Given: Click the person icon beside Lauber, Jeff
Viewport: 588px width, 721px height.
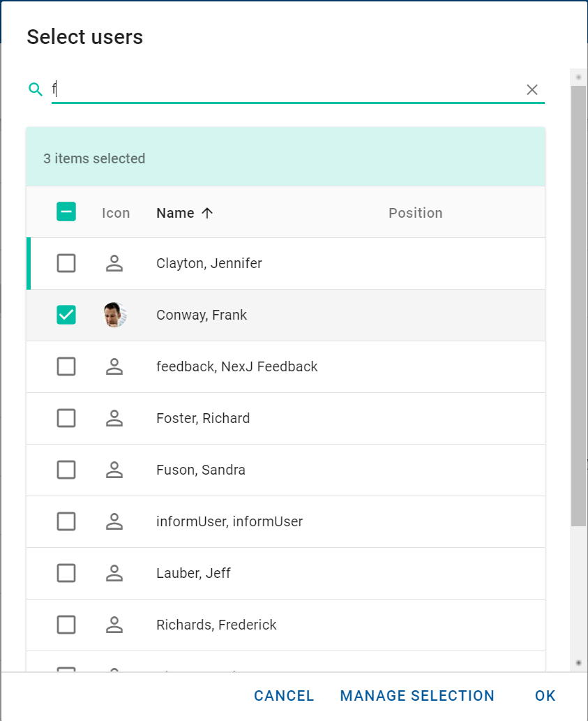Looking at the screenshot, I should (114, 573).
